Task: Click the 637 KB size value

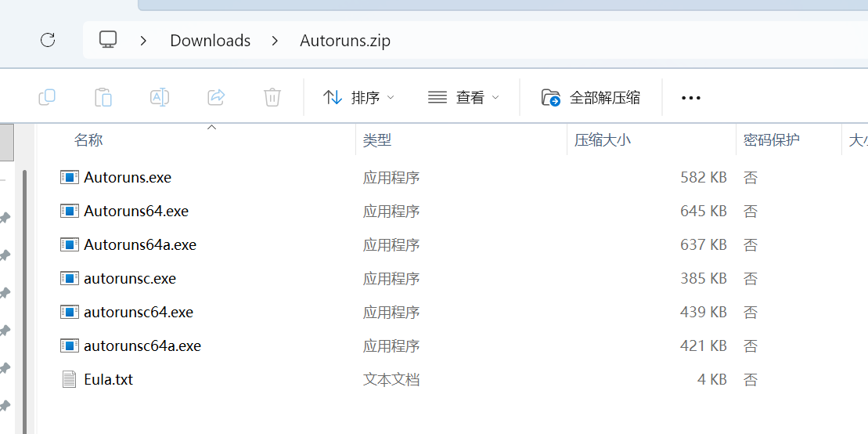Action: [703, 244]
